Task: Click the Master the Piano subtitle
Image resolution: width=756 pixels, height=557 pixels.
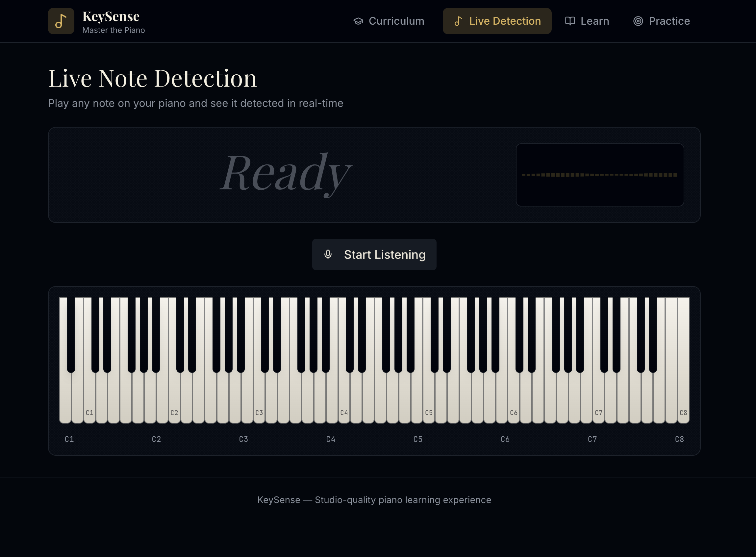Action: [x=114, y=30]
